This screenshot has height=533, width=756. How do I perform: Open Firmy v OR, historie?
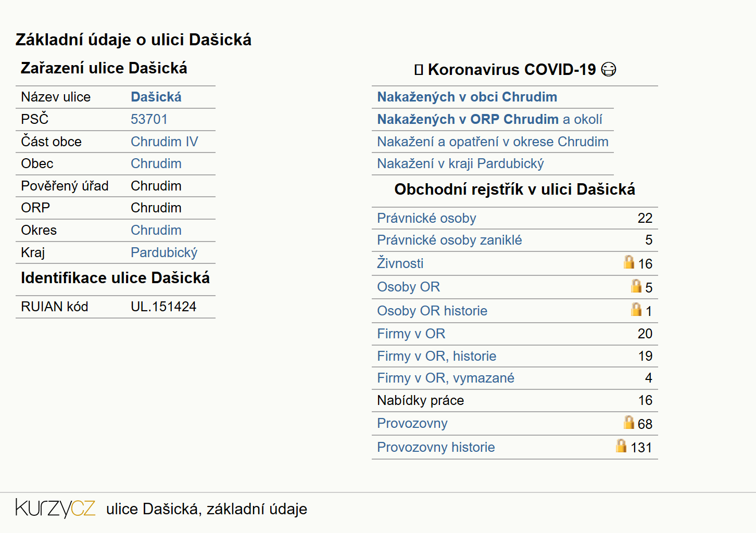pos(436,356)
